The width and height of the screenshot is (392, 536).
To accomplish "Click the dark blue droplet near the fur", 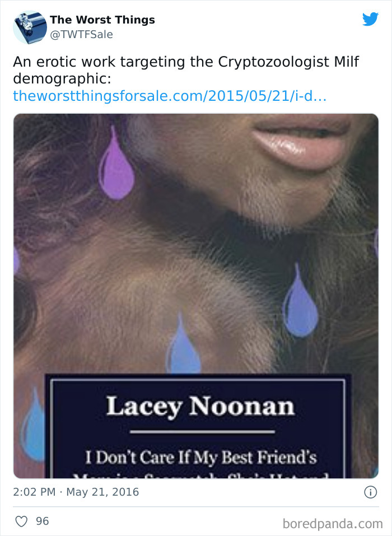I will (300, 301).
